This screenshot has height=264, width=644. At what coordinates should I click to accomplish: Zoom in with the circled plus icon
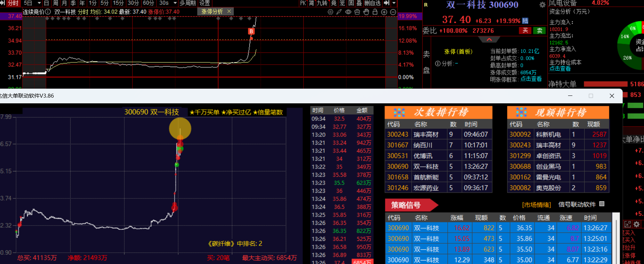(x=384, y=12)
